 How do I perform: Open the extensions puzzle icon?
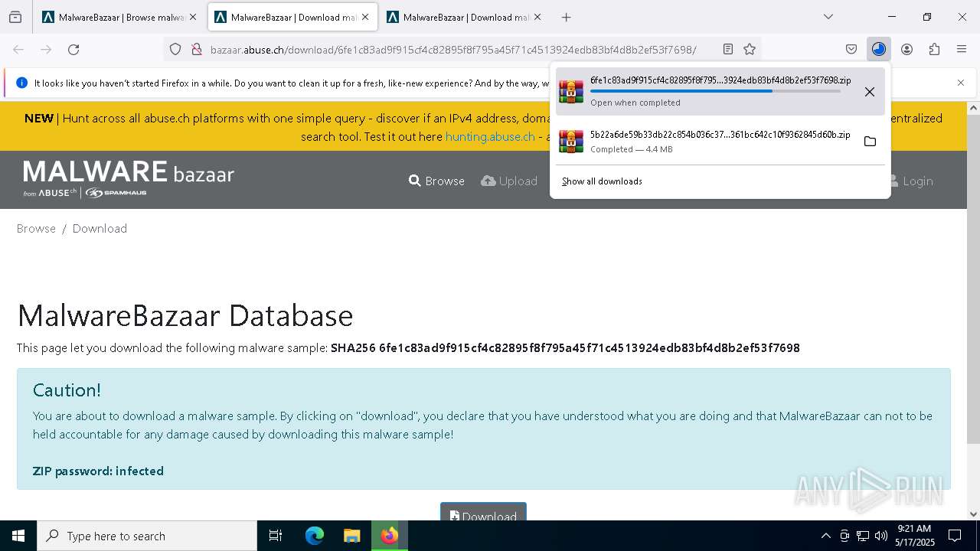(x=934, y=49)
